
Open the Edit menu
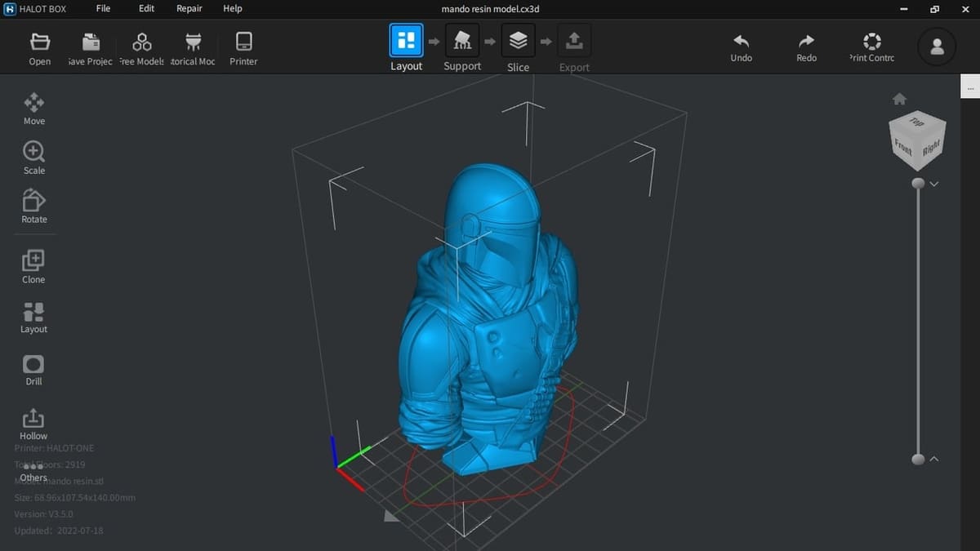coord(146,8)
